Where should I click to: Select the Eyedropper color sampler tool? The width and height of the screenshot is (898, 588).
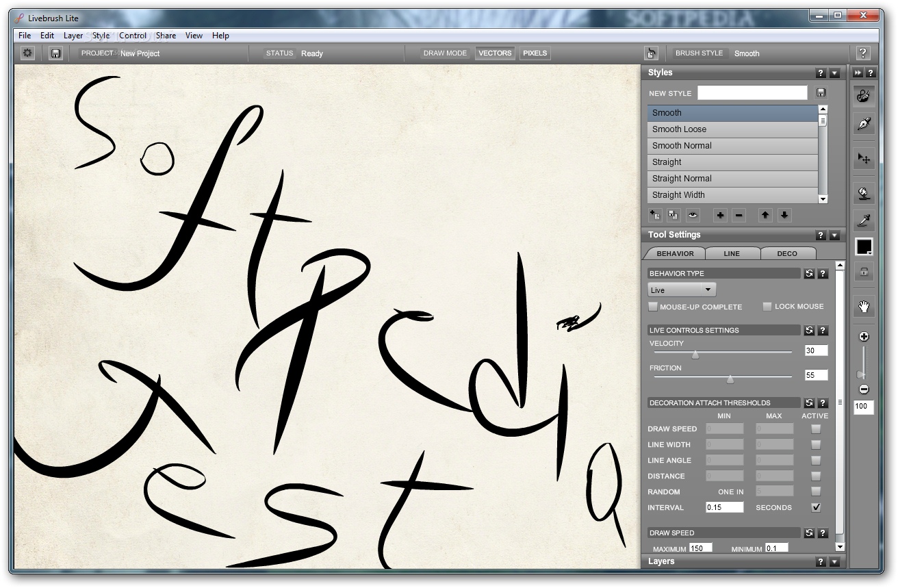coord(864,220)
